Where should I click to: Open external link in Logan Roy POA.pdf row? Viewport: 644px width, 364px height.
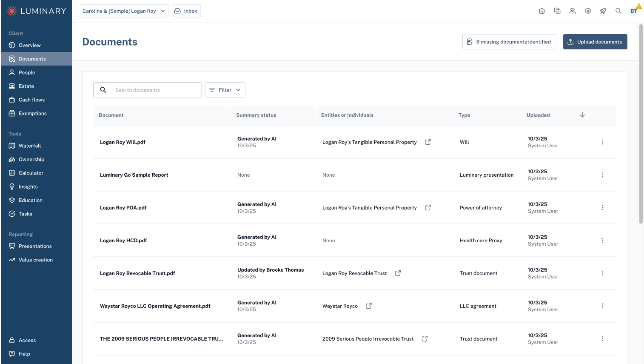point(428,208)
